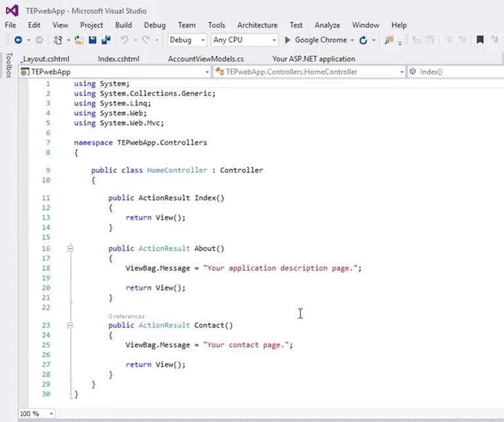The height and width of the screenshot is (422, 504).
Task: Open the Toolbox side panel
Action: point(8,66)
